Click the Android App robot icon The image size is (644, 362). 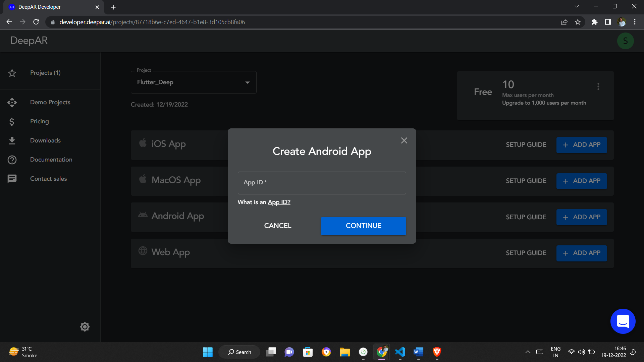143,215
